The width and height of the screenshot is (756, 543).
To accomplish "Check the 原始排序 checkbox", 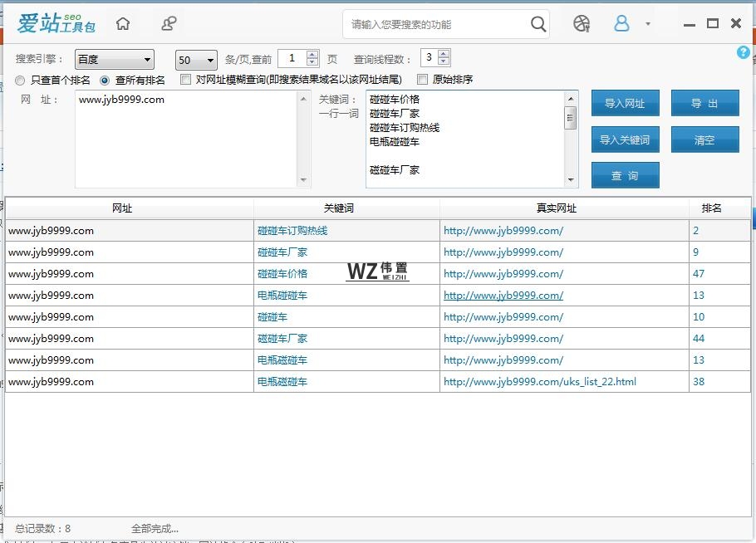I will pyautogui.click(x=423, y=80).
